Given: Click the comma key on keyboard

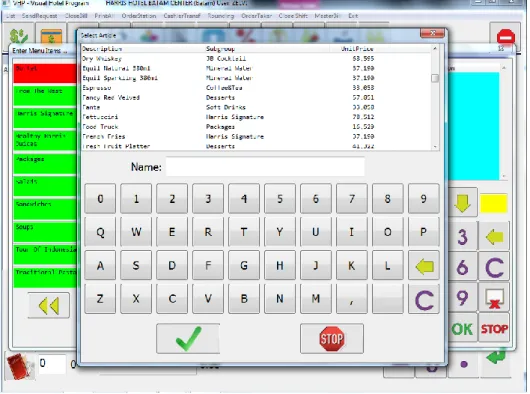Looking at the screenshot, I should point(352,299).
